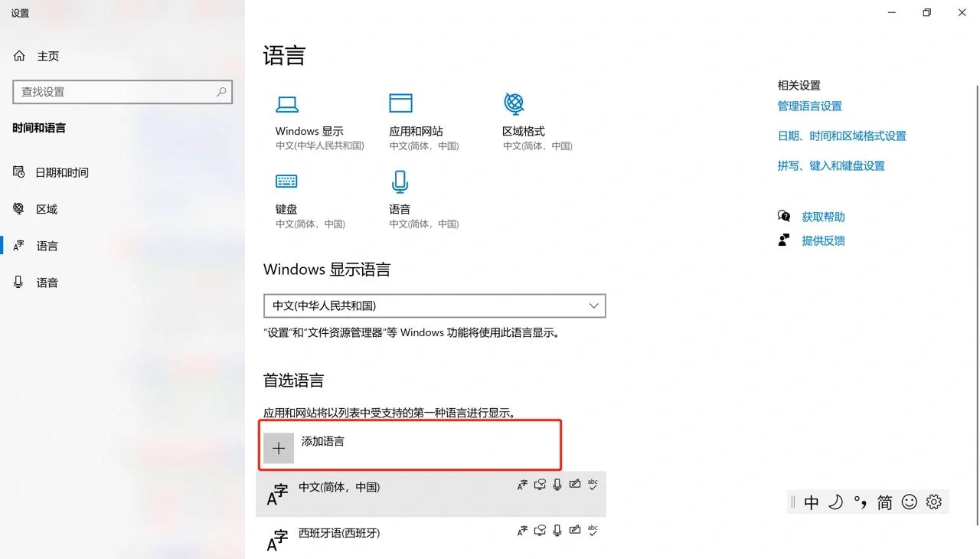Screen dimensions: 980x559
Task: Click the 键盘 tile label
Action: [x=286, y=209]
